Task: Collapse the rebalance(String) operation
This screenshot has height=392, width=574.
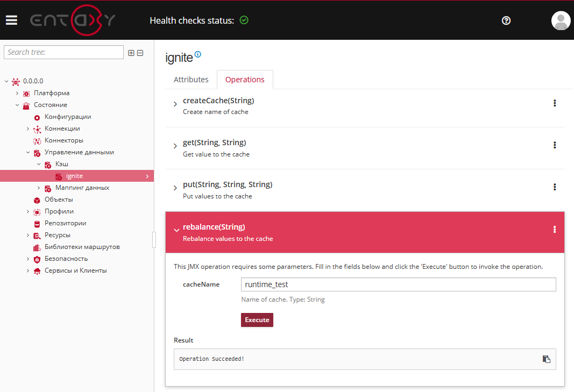Action: (x=176, y=230)
